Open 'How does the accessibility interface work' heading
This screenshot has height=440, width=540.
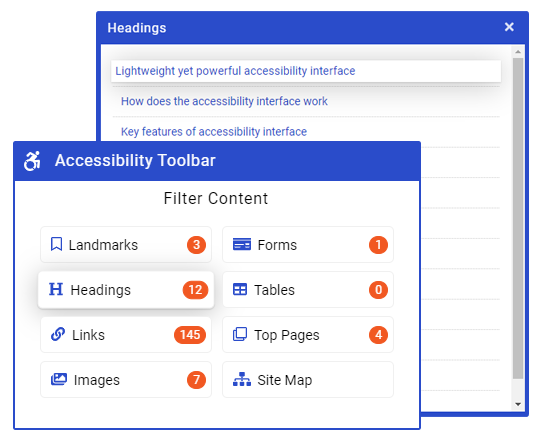[x=224, y=101]
